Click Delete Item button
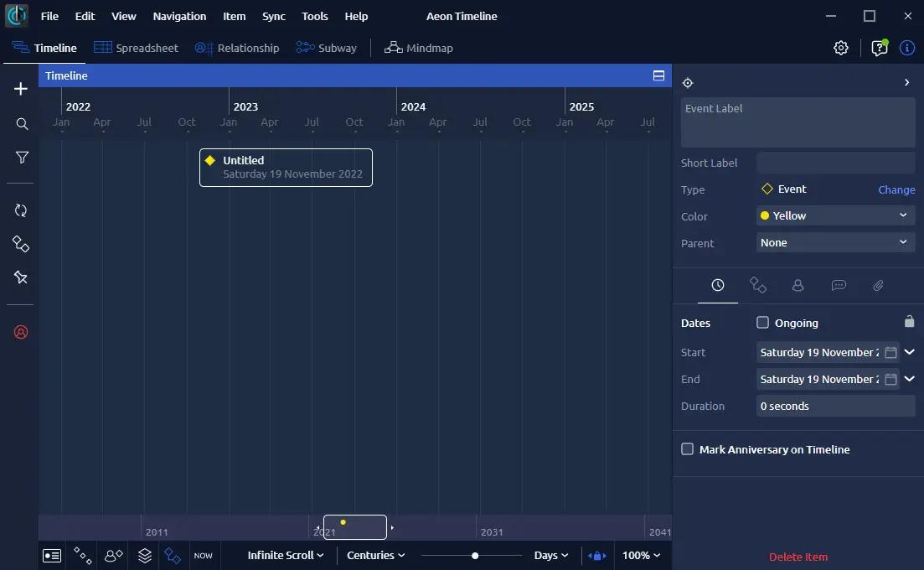This screenshot has width=924, height=570. click(798, 557)
